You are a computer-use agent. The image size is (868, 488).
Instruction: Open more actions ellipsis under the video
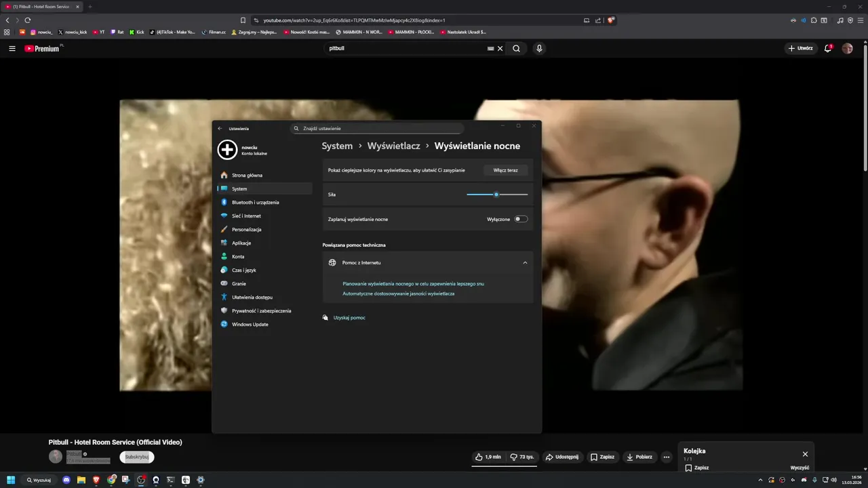coord(667,457)
